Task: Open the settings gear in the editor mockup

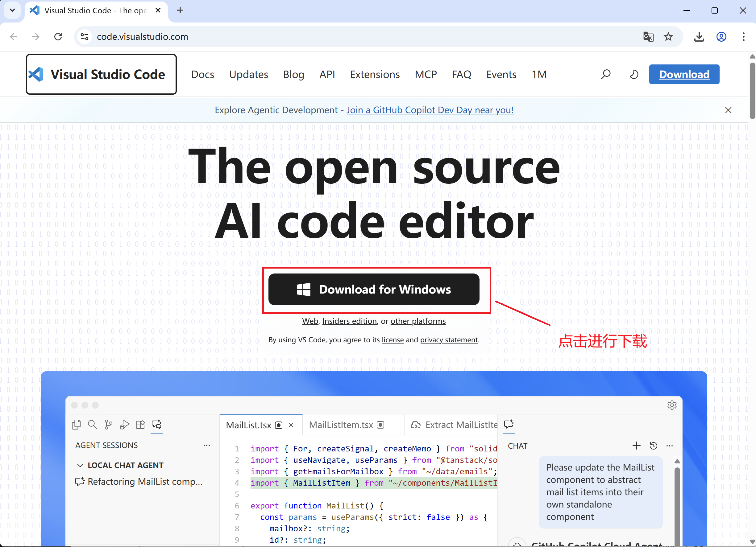Action: click(x=672, y=405)
